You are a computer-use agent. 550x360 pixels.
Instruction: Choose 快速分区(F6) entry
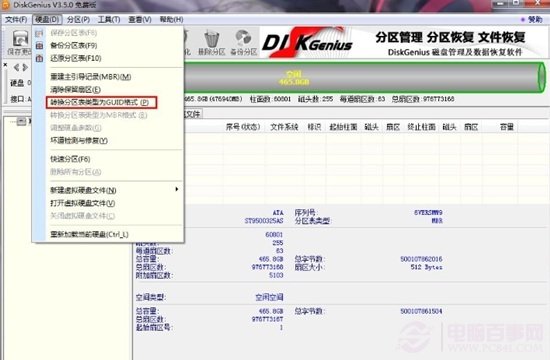[70, 159]
